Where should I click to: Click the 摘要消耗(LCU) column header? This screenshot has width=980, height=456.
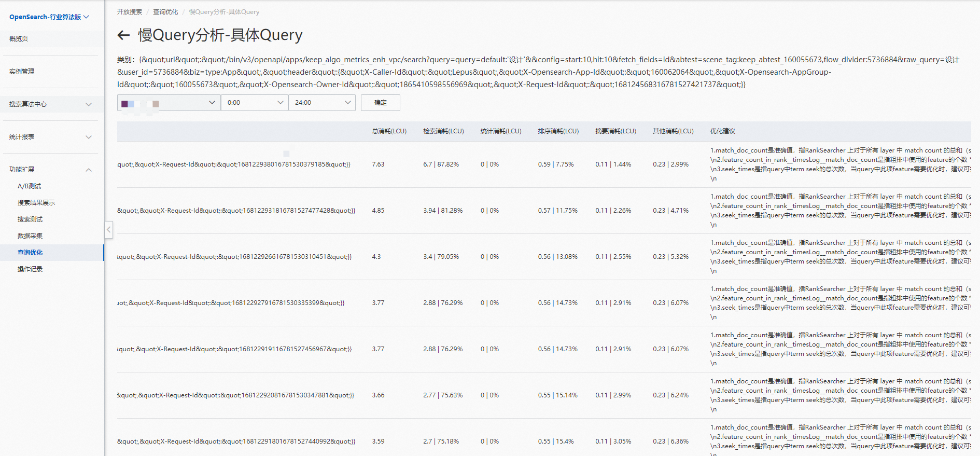(616, 131)
